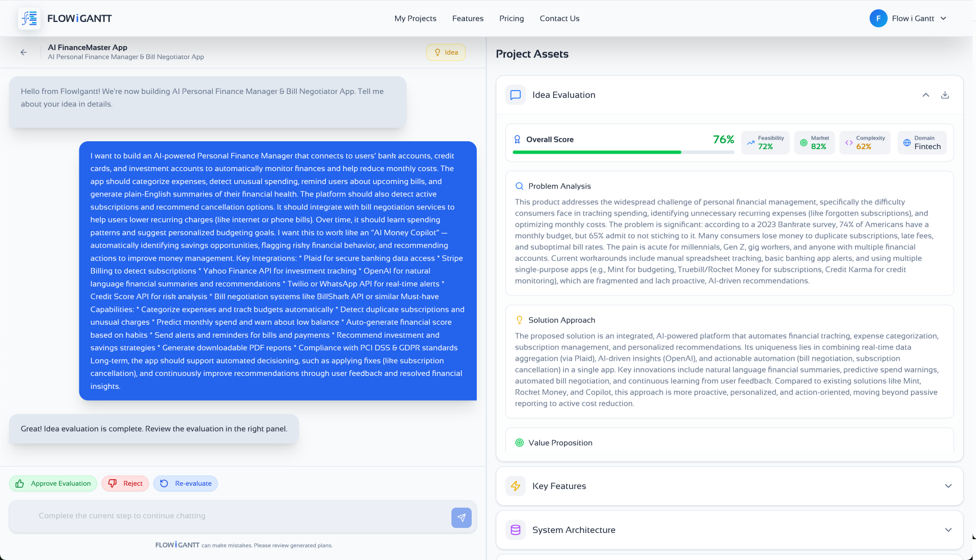Download the Idea Evaluation report

[x=945, y=95]
